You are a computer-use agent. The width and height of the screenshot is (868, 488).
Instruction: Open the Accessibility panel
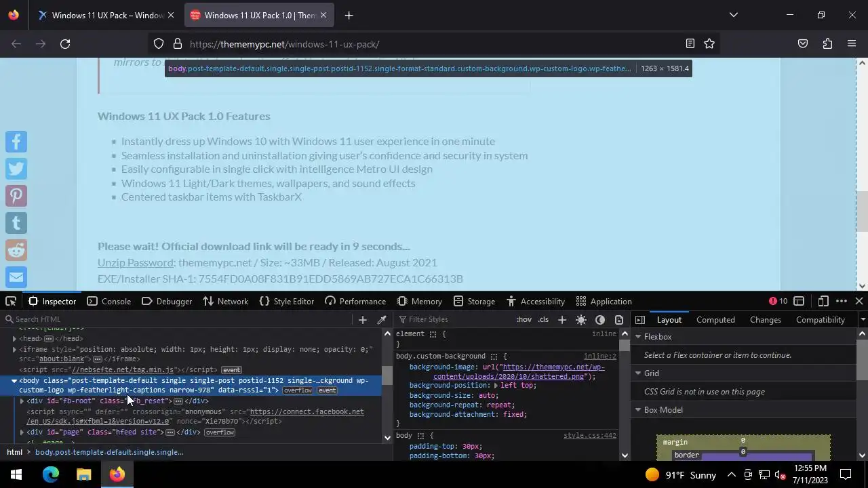[535, 301]
